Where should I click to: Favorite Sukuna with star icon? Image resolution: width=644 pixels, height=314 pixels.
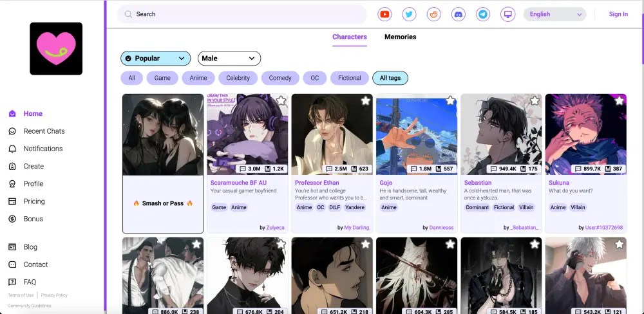click(620, 100)
